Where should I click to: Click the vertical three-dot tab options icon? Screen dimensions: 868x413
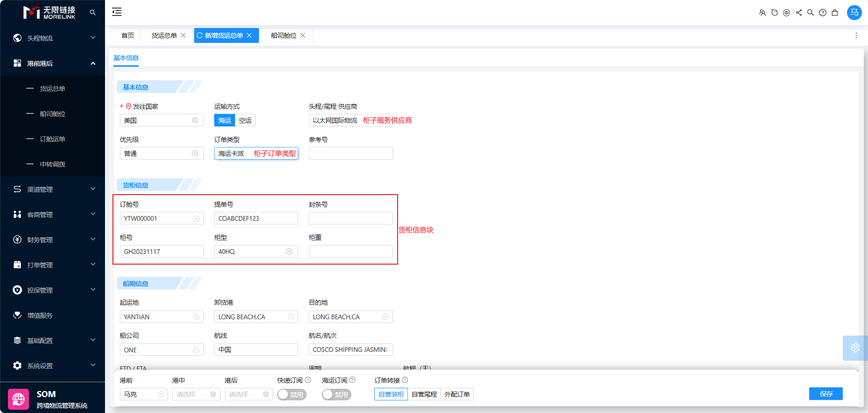[x=856, y=35]
